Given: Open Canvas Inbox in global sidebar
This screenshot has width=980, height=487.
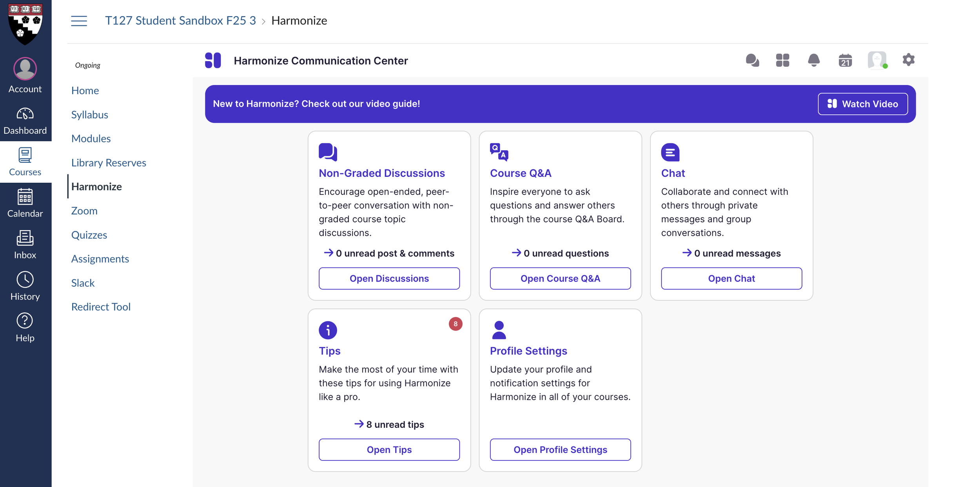Looking at the screenshot, I should [25, 245].
